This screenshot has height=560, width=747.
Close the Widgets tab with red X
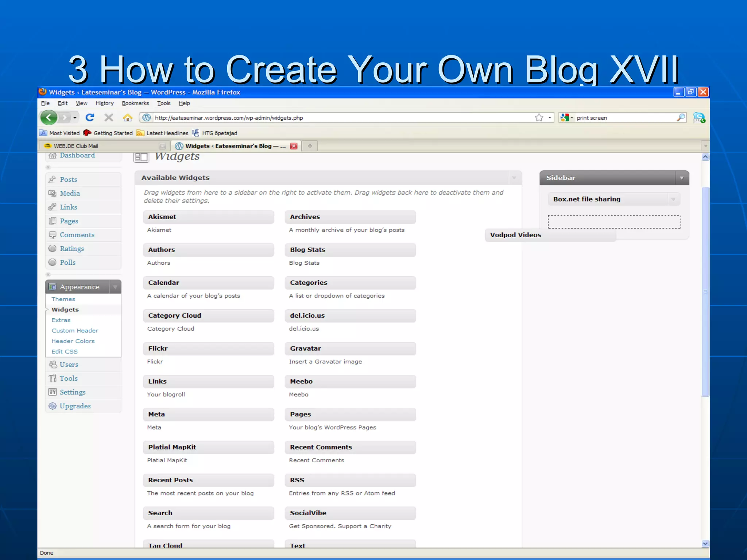294,146
